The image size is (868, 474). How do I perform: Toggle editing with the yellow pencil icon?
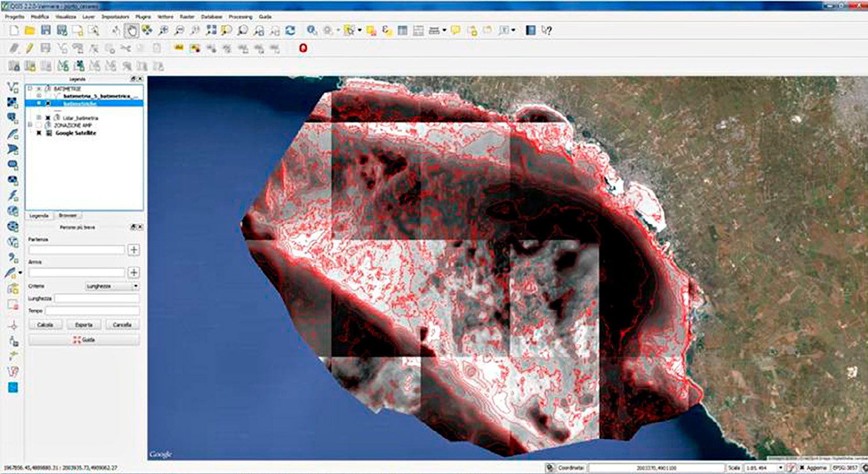(x=29, y=48)
